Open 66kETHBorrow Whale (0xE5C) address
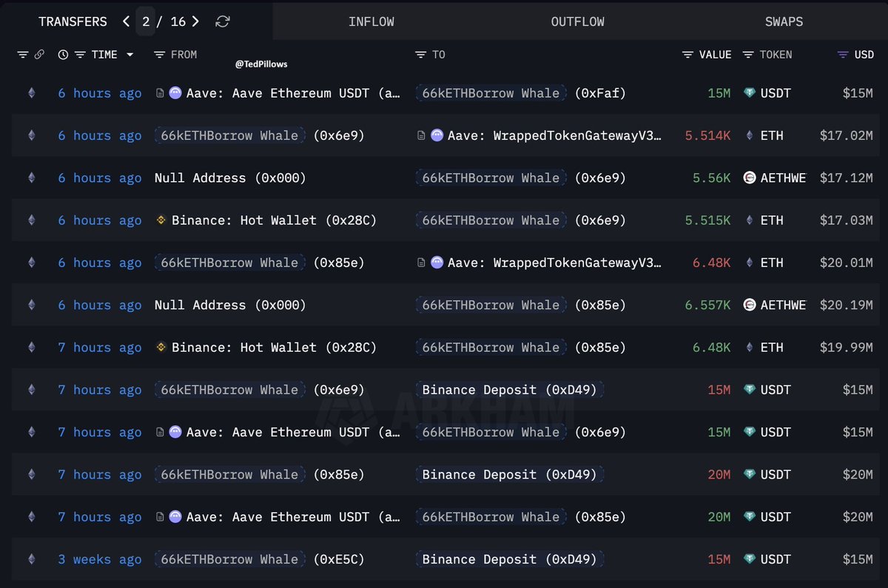Image resolution: width=888 pixels, height=588 pixels. tap(260, 559)
